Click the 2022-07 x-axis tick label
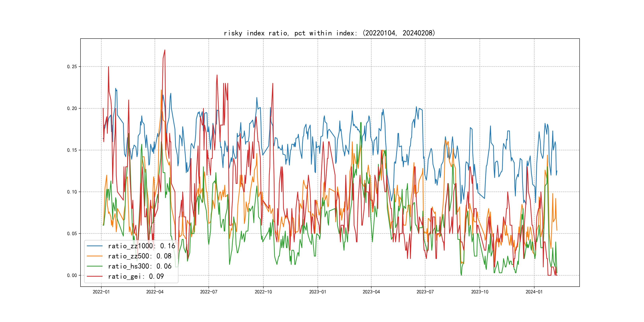 tap(209, 292)
